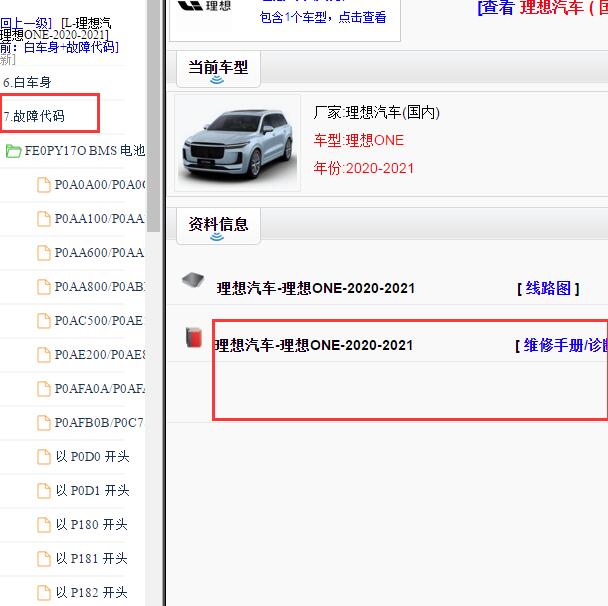Click the 以 P180 开头 document icon

43,525
